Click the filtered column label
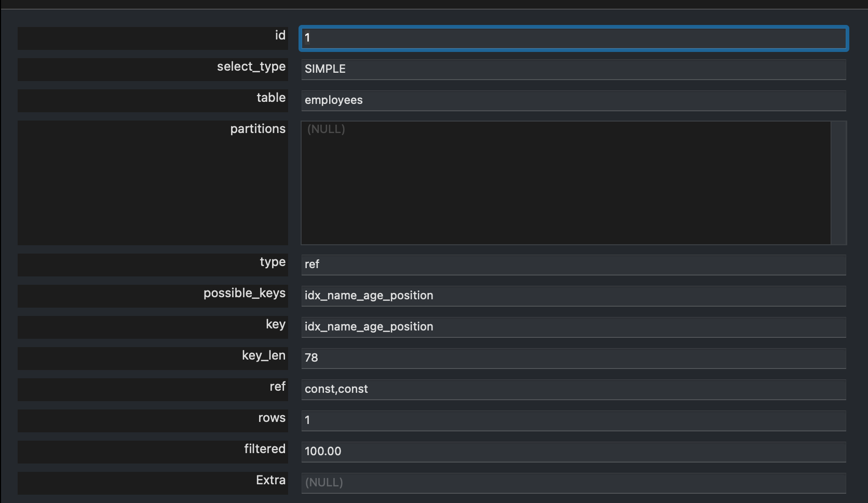 point(265,449)
